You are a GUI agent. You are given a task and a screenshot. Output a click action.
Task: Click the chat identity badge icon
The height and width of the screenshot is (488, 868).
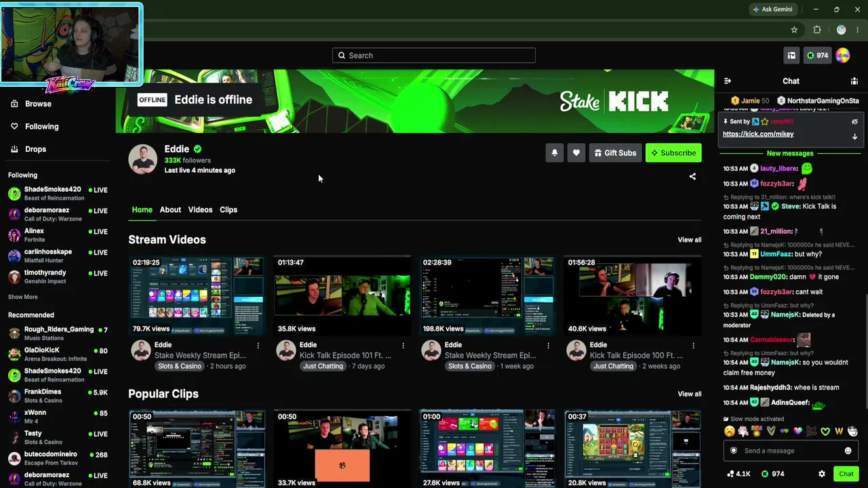[733, 451]
